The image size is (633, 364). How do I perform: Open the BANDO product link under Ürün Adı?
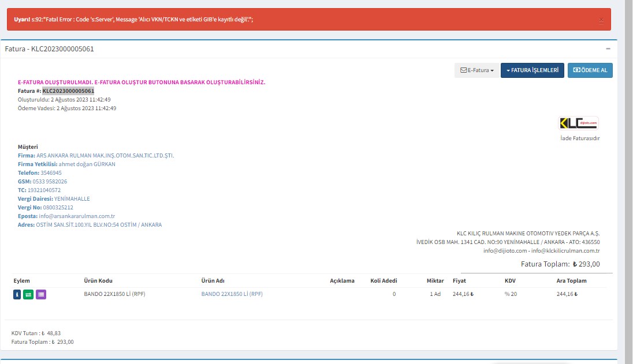[x=232, y=294]
